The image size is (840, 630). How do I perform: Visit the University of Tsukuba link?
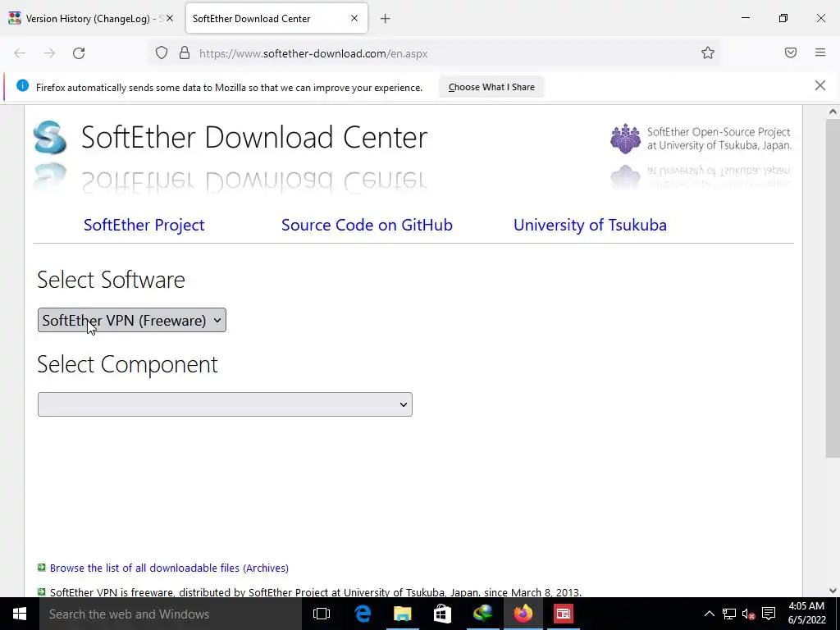[590, 225]
